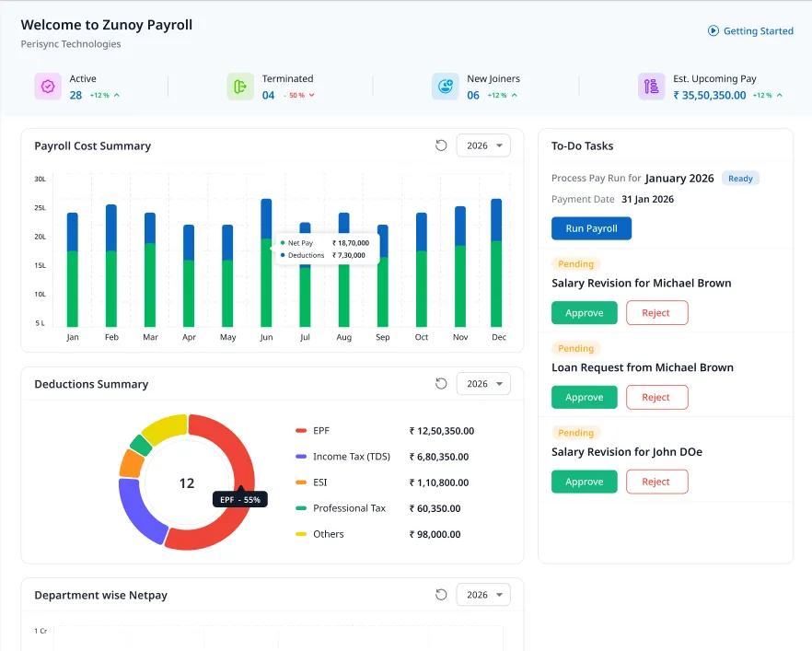Click the orange donut chart segment
The width and height of the screenshot is (812, 651).
[132, 463]
